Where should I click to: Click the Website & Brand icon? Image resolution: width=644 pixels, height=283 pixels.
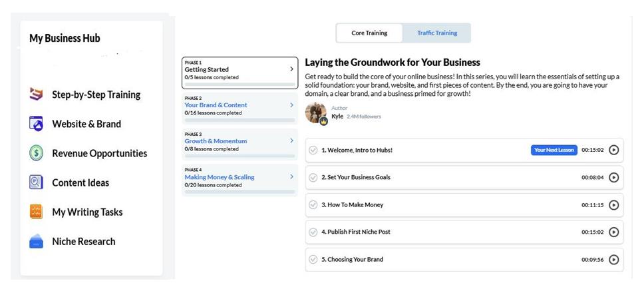click(36, 124)
